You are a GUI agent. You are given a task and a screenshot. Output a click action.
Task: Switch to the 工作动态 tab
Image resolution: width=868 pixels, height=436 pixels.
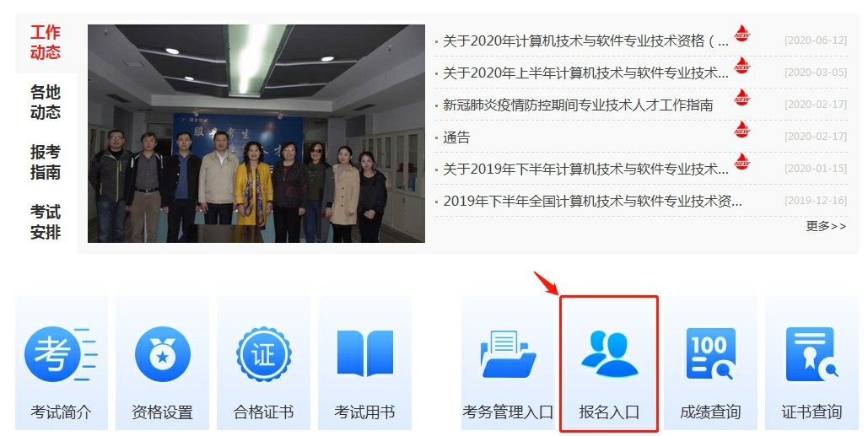click(x=46, y=43)
